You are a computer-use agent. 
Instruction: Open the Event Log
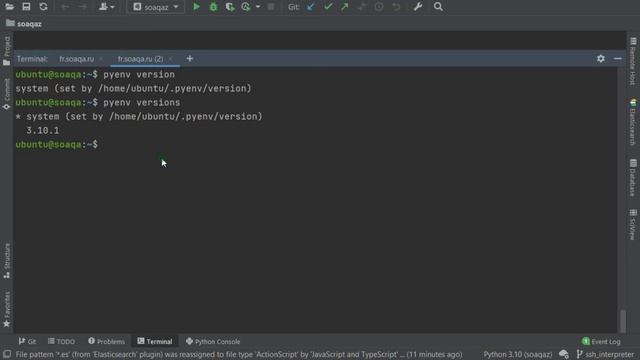[601, 341]
